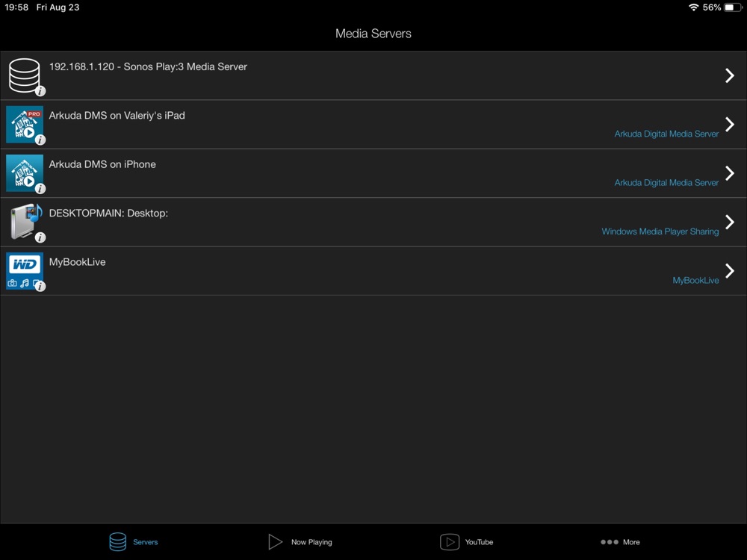Tap the Sonos Play:3 database server icon
The height and width of the screenshot is (560, 747).
click(25, 75)
